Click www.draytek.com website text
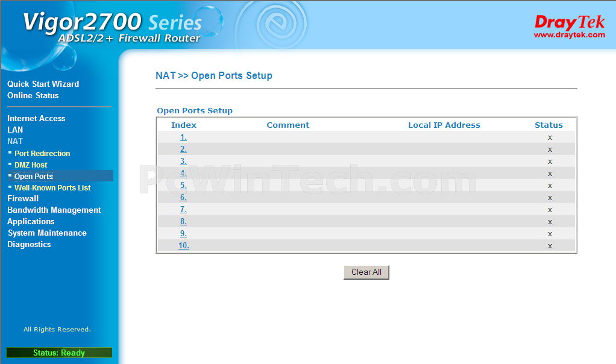616x364 pixels. [x=569, y=35]
